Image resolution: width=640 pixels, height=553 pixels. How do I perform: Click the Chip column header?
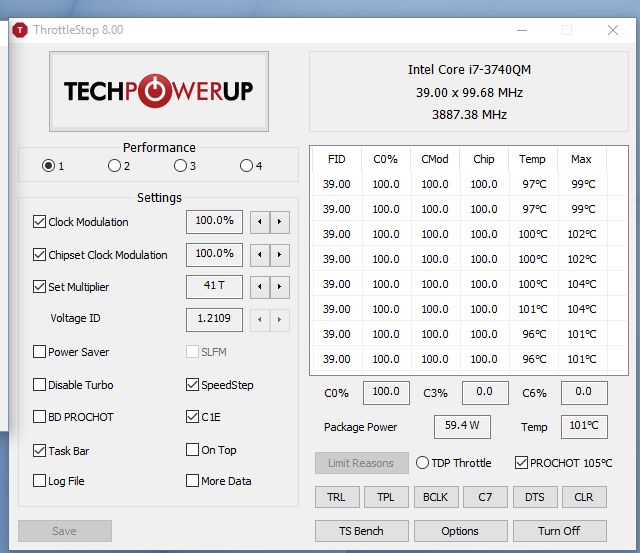click(x=484, y=159)
